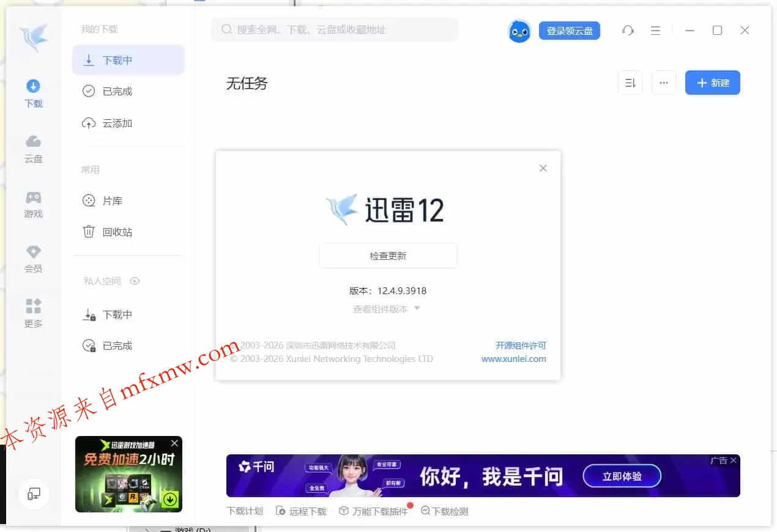Open the 更多 more apps section
Viewport: 777px width, 532px height.
tap(33, 314)
